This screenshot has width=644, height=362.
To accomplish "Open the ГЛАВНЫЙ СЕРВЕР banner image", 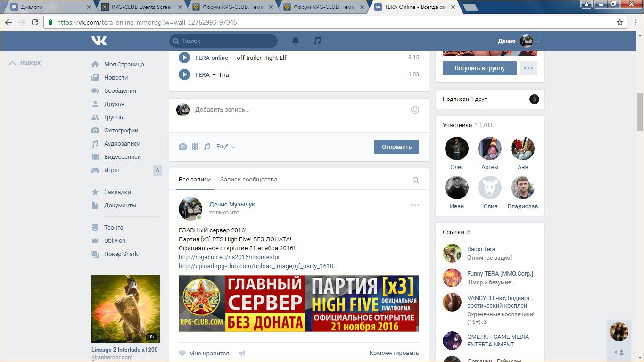I will coord(298,304).
